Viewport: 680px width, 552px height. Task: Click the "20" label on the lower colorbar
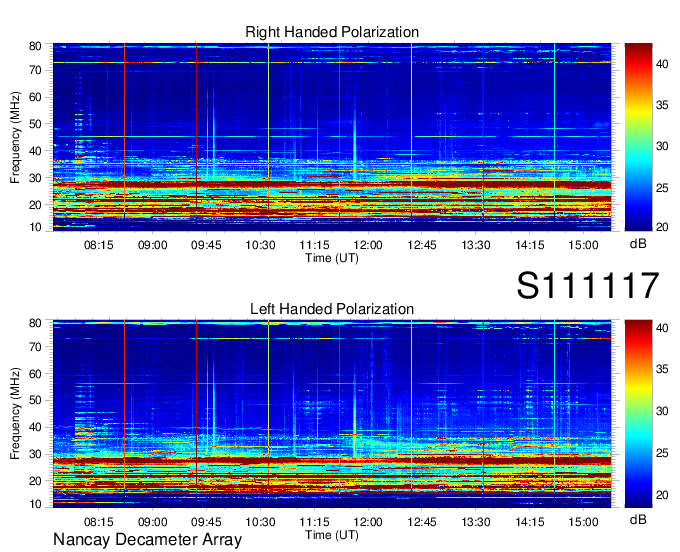662,495
